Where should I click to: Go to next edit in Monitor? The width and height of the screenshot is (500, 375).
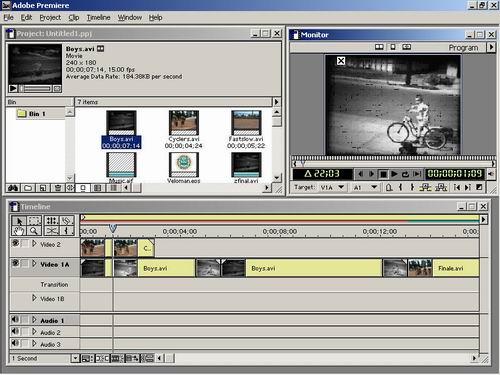[468, 187]
